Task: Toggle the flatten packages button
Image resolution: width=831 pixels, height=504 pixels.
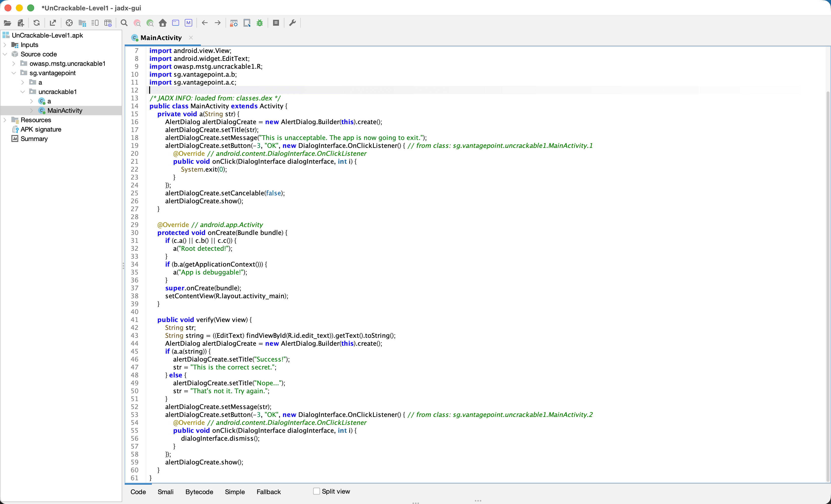Action: 82,23
